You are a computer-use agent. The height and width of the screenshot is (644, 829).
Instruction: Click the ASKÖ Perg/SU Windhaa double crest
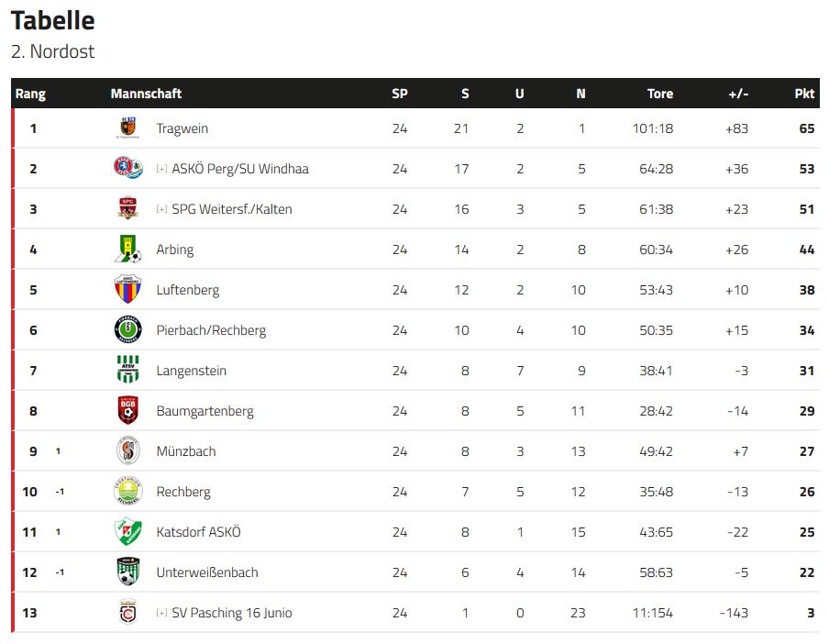128,168
